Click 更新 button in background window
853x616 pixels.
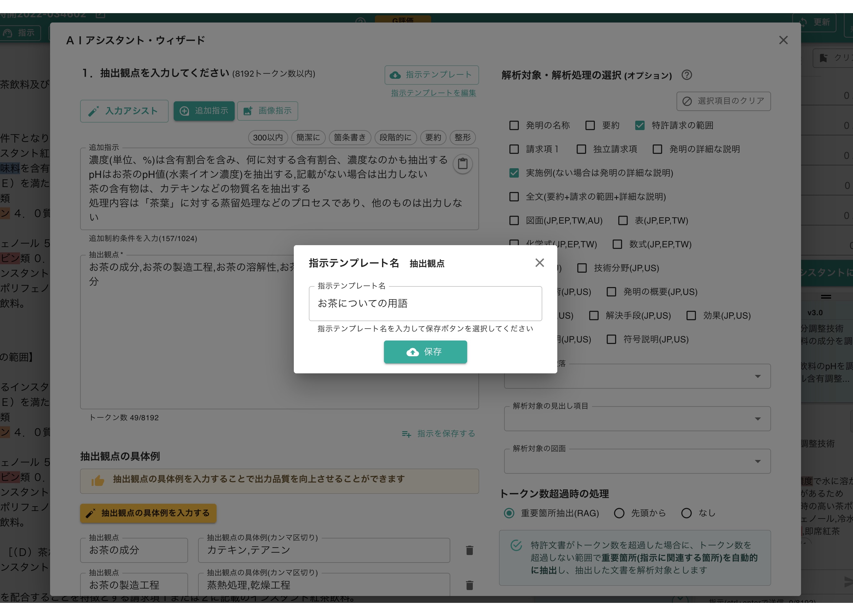click(x=814, y=23)
